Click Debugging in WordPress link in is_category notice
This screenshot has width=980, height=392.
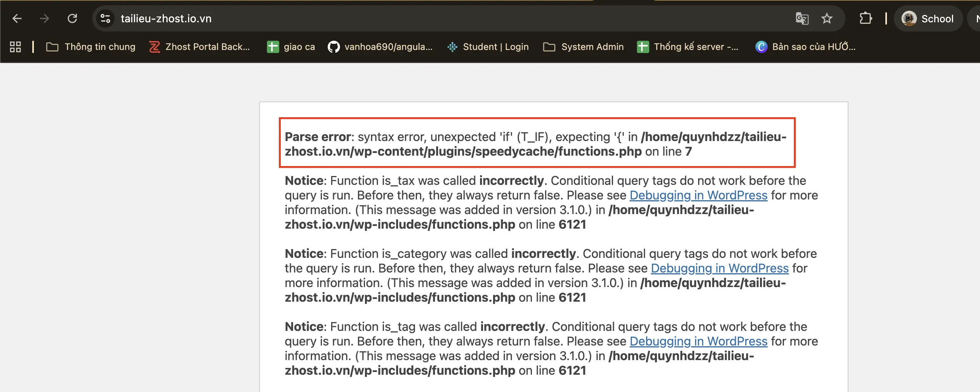719,268
